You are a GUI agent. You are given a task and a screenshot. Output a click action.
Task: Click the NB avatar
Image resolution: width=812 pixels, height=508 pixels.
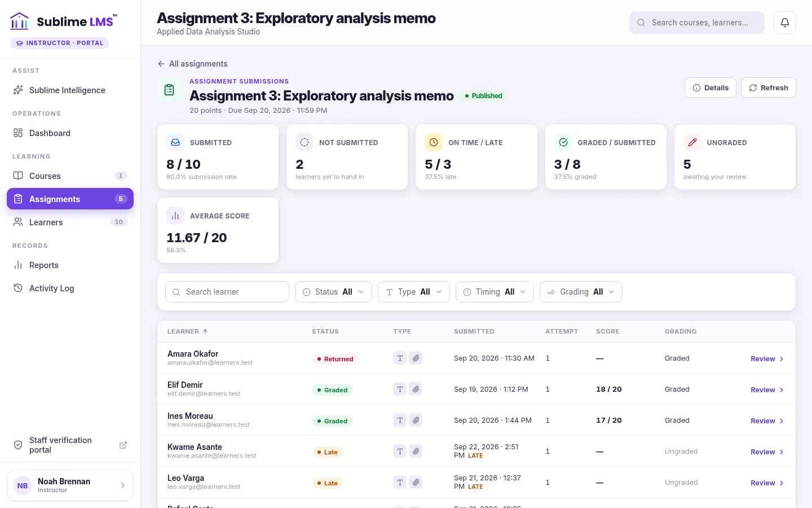23,485
